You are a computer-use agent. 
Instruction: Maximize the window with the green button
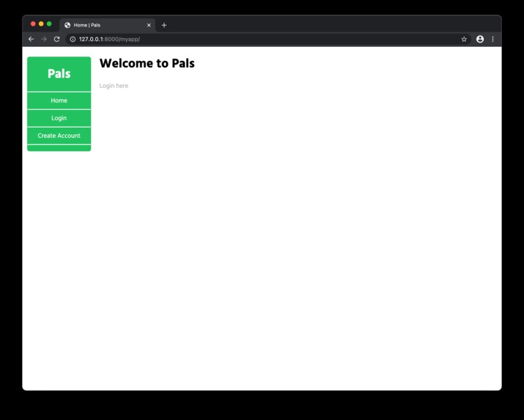coord(49,23)
